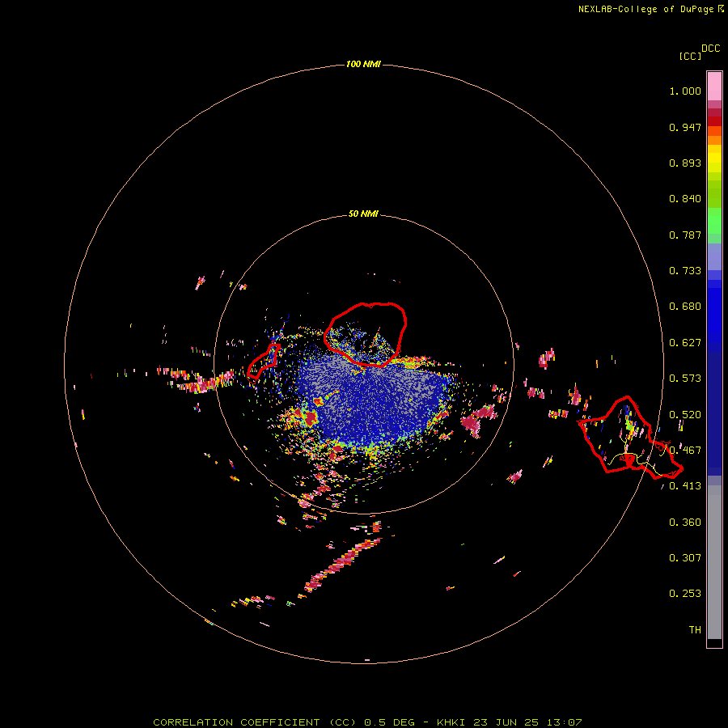
Task: Select the 0.840 legend value
Action: coord(685,199)
